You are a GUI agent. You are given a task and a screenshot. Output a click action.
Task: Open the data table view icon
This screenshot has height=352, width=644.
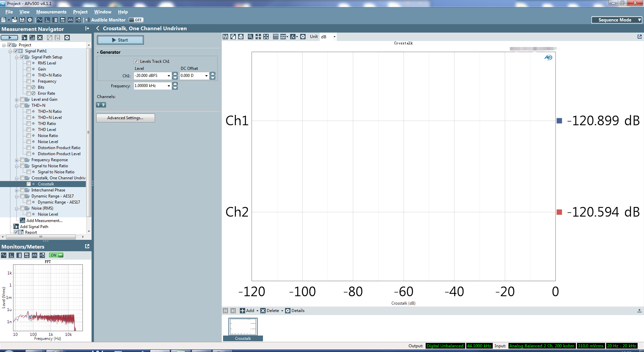click(275, 37)
